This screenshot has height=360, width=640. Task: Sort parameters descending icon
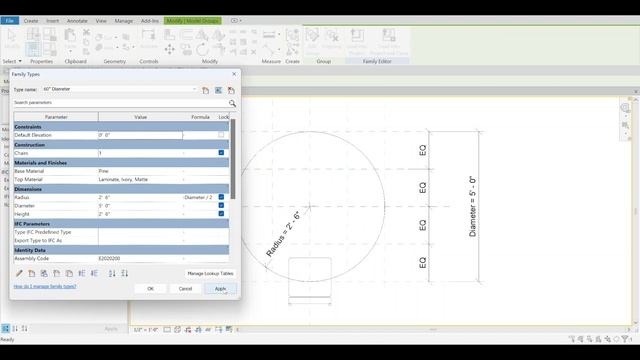tap(124, 273)
